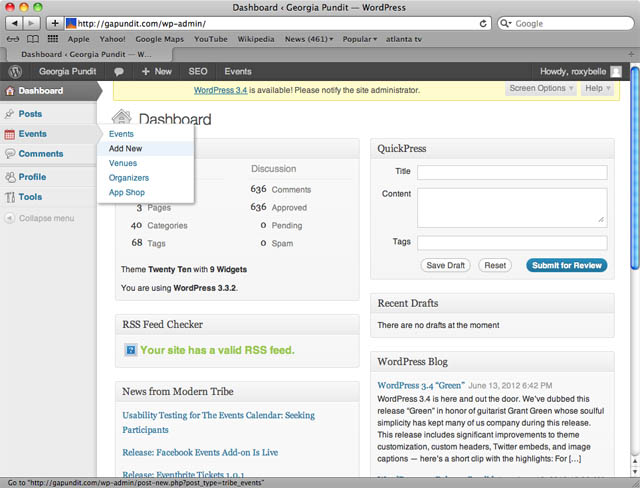Open Top Sites grid icon
Screen dimensions: 640x488
[53, 39]
